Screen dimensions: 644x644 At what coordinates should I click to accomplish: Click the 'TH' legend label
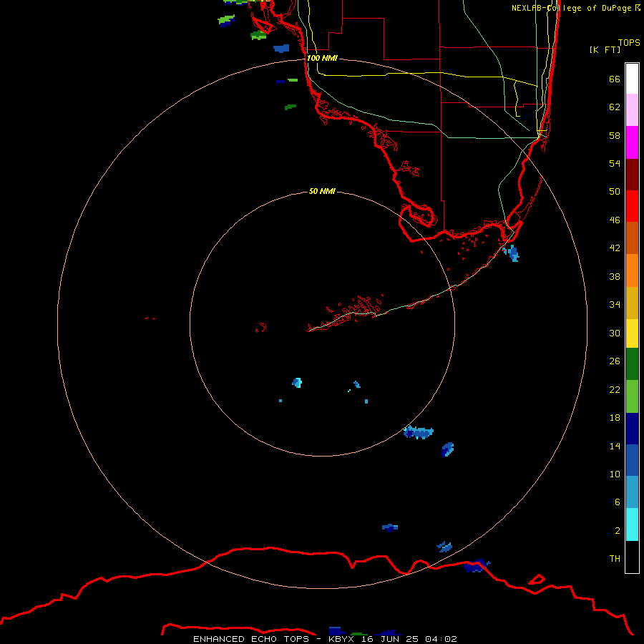pos(615,558)
